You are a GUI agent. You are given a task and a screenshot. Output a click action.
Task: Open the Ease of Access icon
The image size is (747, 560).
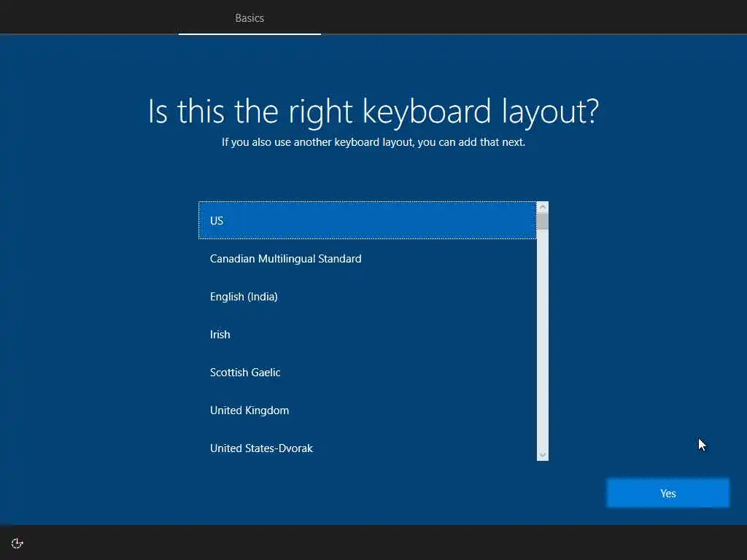[18, 543]
